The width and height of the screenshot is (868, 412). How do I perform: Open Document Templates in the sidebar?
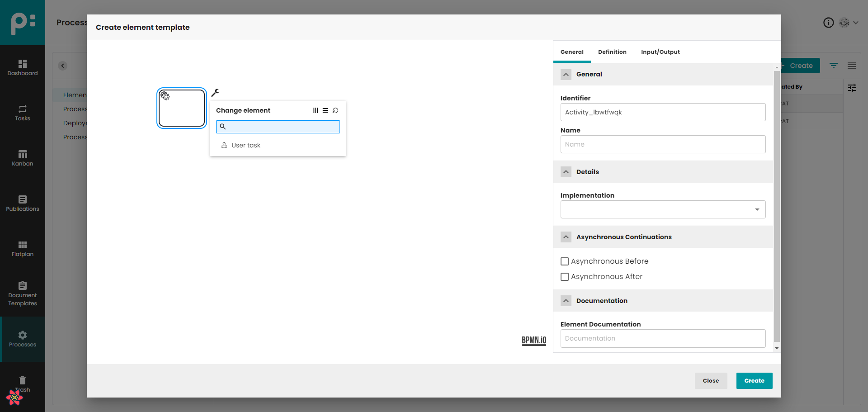(23, 294)
